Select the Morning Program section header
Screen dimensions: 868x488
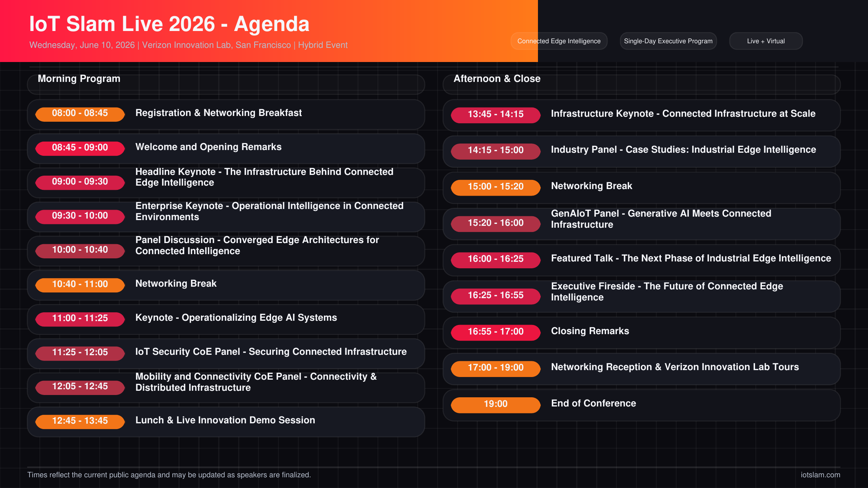[x=79, y=79]
